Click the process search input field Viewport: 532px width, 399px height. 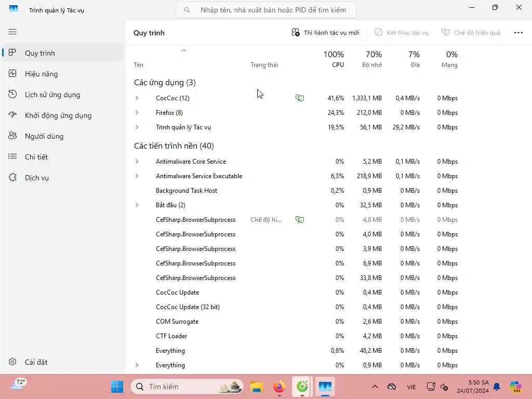(267, 10)
